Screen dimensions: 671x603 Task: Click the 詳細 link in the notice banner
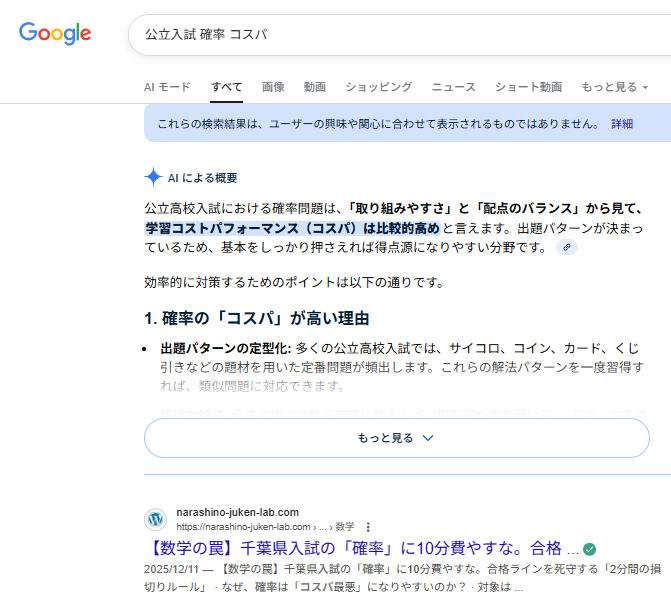622,124
